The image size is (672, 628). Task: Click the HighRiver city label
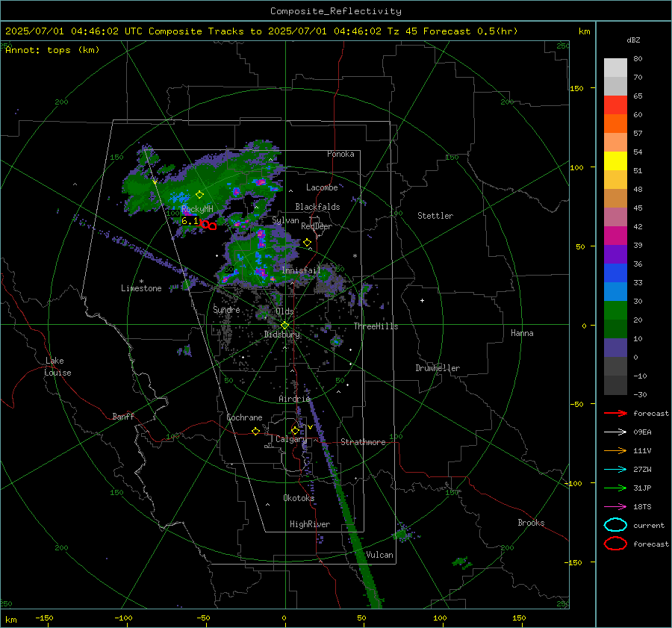(x=310, y=524)
